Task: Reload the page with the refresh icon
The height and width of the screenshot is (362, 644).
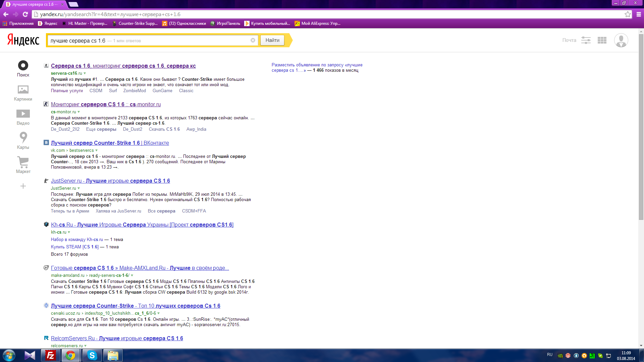Action: (x=25, y=14)
